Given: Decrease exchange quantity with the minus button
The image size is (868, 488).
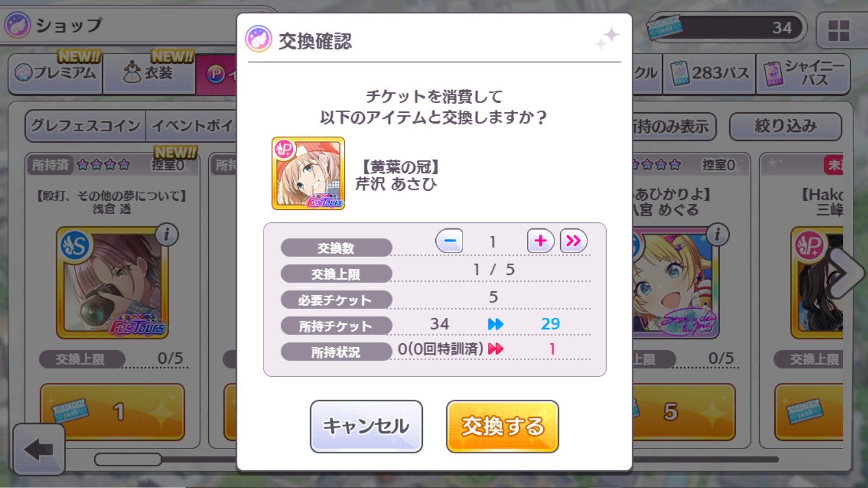Looking at the screenshot, I should pos(449,241).
